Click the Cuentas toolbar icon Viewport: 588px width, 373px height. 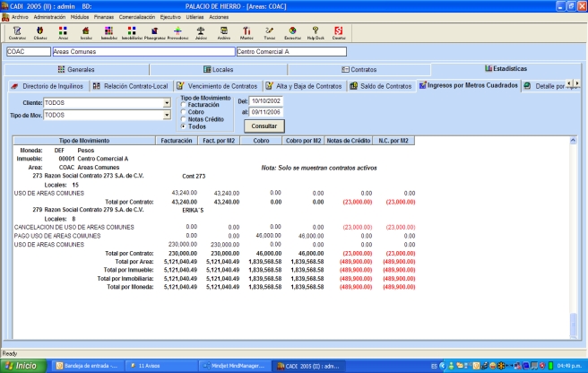339,32
